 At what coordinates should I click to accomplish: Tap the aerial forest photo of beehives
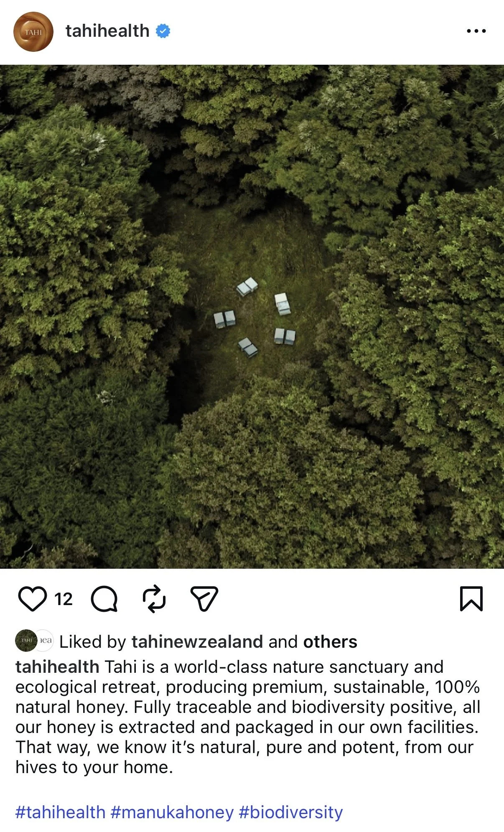252,316
